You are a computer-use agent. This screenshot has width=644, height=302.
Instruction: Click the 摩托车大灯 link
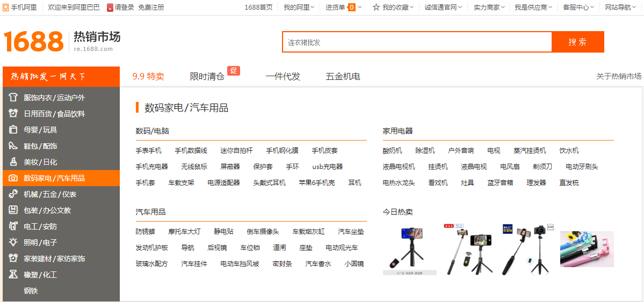tap(184, 231)
